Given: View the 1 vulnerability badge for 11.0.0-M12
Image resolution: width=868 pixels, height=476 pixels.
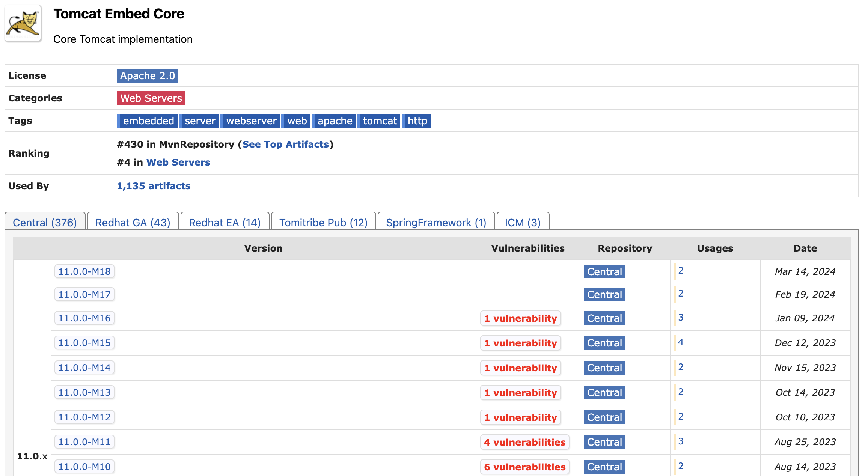Looking at the screenshot, I should (x=520, y=417).
